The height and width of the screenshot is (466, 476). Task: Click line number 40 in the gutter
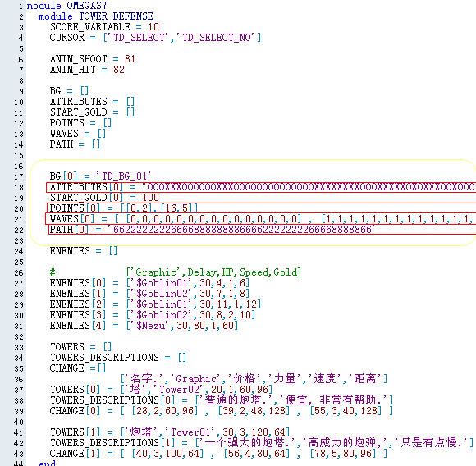point(19,422)
